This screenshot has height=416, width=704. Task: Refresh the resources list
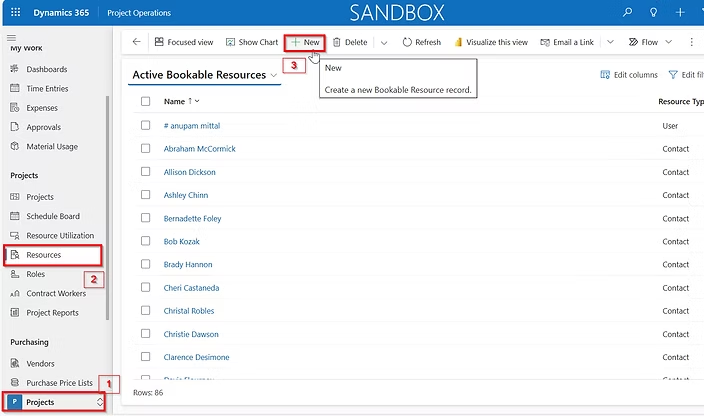click(422, 42)
